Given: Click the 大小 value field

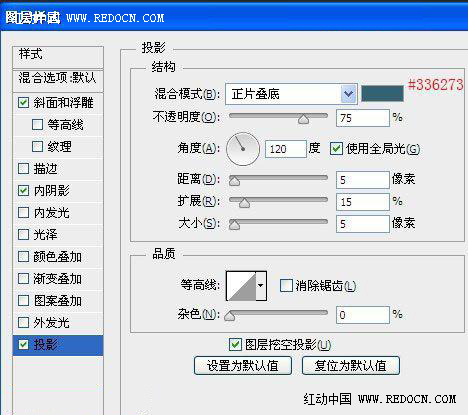Looking at the screenshot, I should 363,224.
